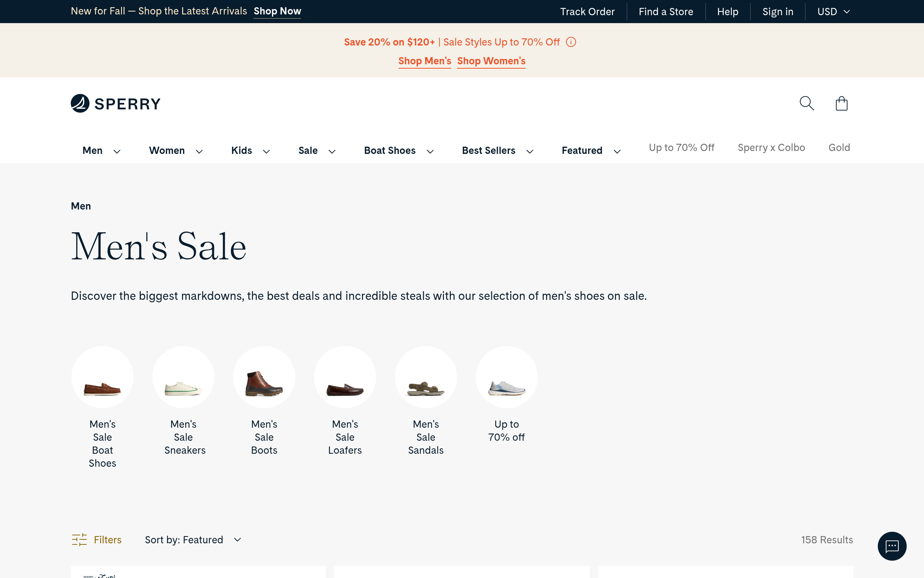Open the Help link

(728, 12)
